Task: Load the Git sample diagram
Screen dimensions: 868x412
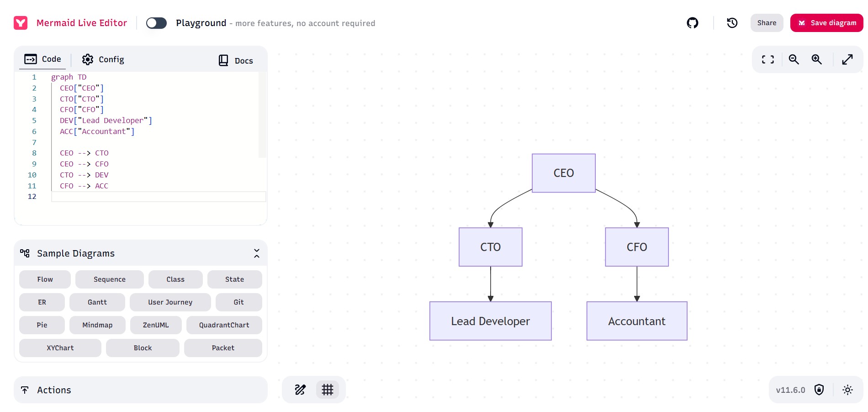Action: click(239, 302)
